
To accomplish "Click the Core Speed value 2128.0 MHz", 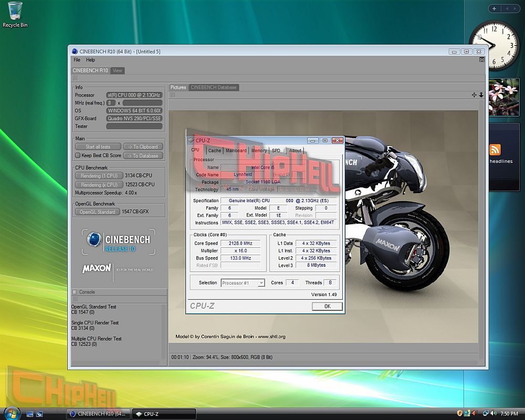I will coord(240,244).
